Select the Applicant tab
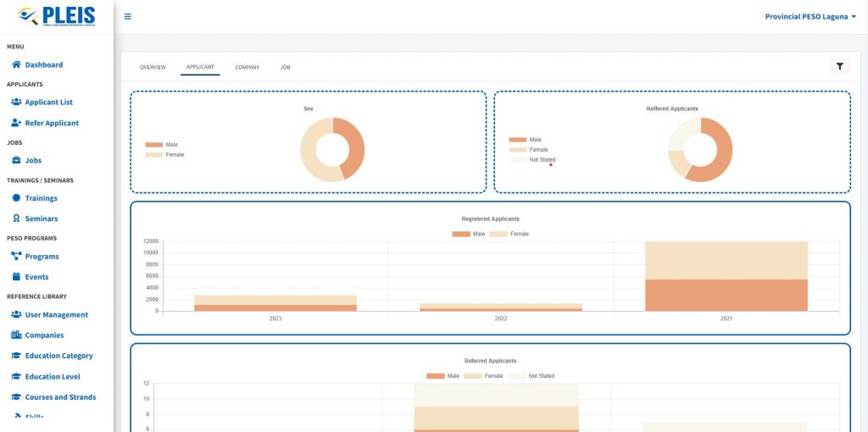The height and width of the screenshot is (432, 868). (200, 67)
